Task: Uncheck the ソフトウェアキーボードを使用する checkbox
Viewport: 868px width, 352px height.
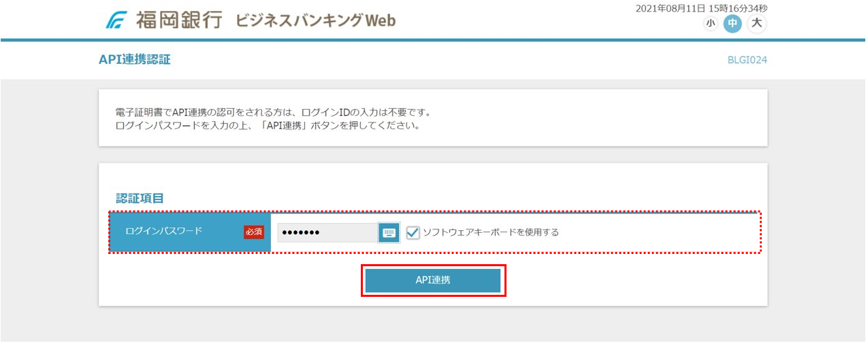Action: tap(413, 233)
